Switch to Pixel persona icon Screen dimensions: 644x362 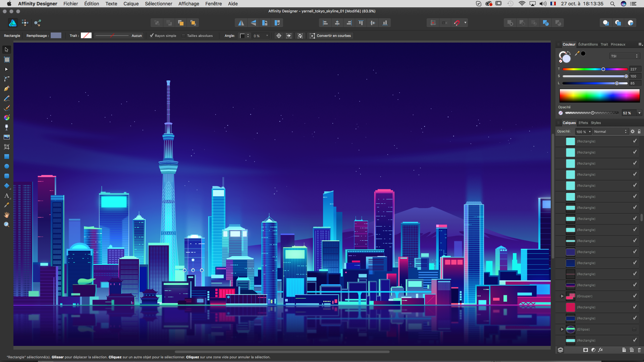point(25,23)
